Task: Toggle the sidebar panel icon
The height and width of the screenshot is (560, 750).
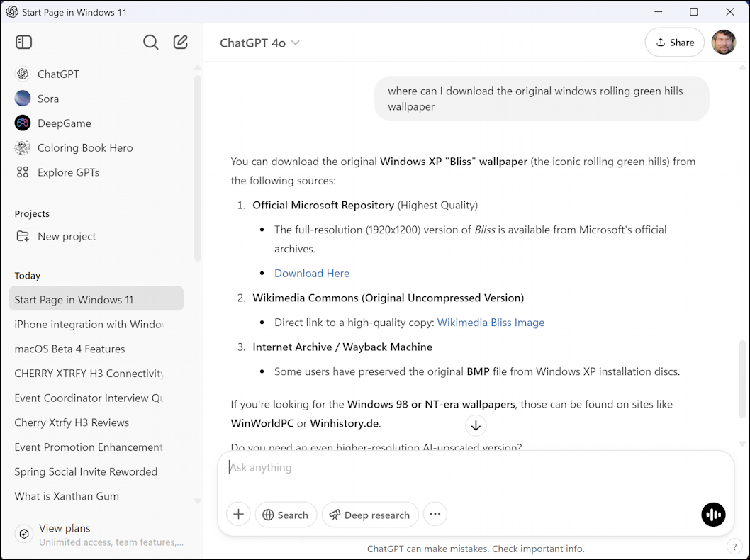Action: tap(23, 42)
